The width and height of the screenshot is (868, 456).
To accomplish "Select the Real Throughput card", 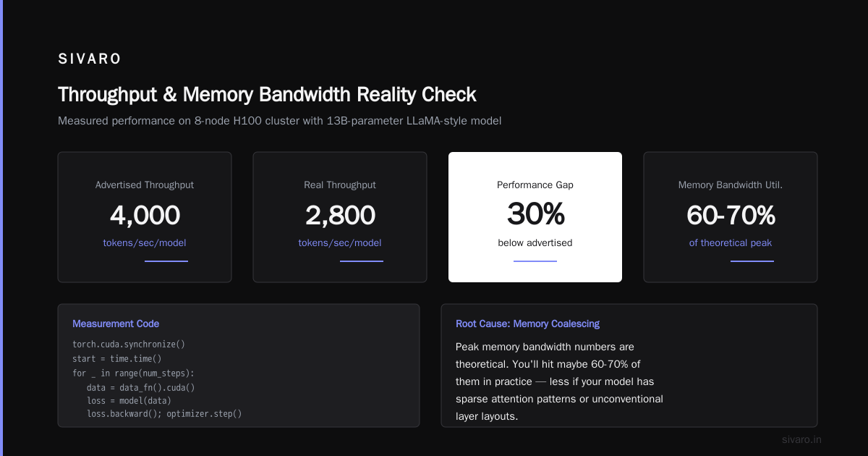I will coord(340,217).
